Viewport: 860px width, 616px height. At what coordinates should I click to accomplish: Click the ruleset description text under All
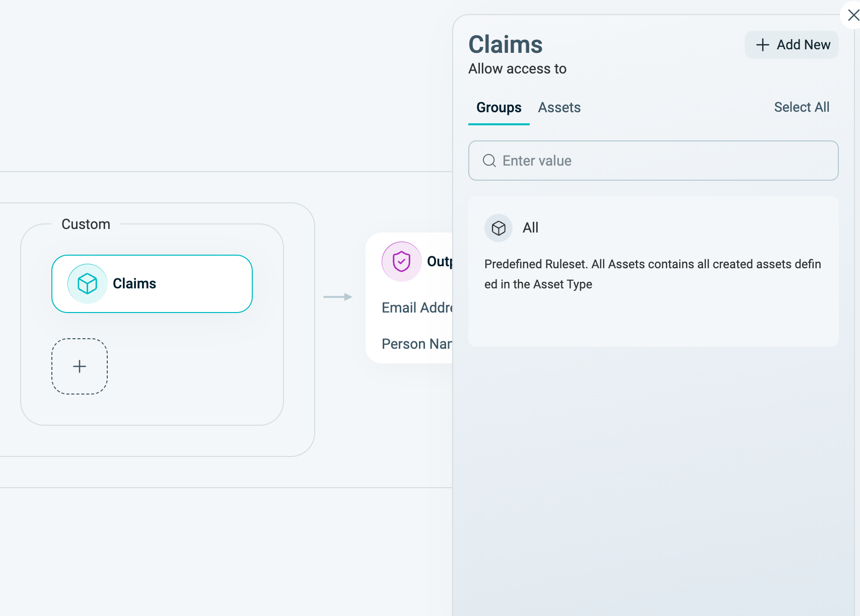pos(653,274)
